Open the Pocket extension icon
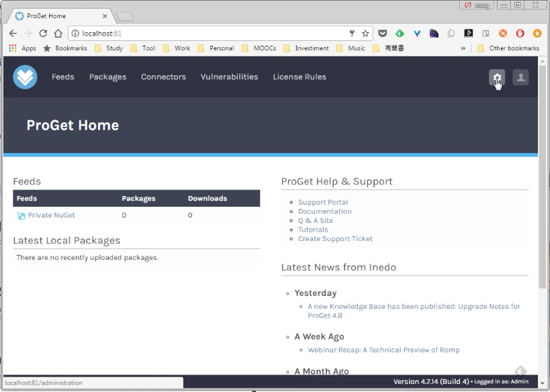Image resolution: width=550 pixels, height=392 pixels. coord(382,34)
